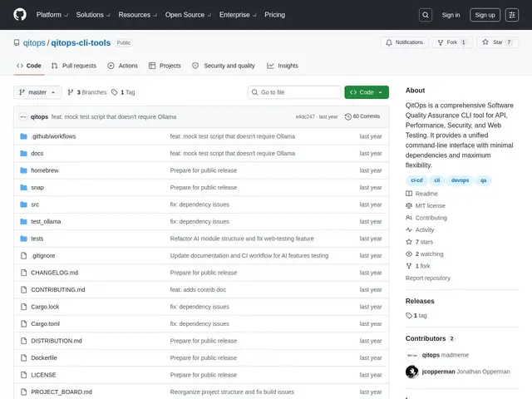Image resolution: width=532 pixels, height=399 pixels.
Task: Open the Pricing page link
Action: 275,15
